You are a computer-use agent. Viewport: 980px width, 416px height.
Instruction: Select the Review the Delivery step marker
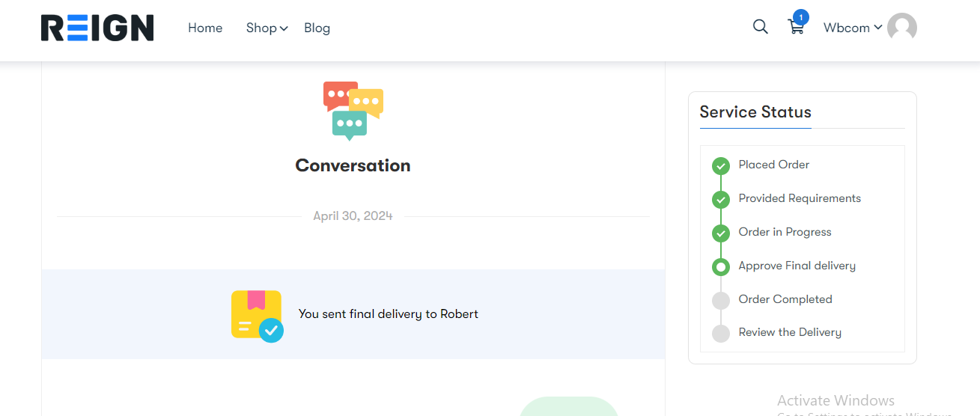(x=720, y=333)
